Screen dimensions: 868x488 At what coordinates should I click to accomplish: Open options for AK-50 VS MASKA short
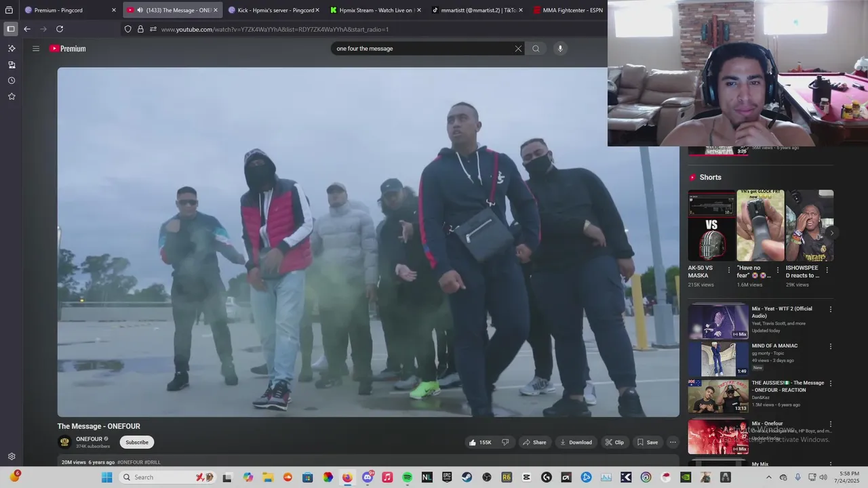[730, 270]
